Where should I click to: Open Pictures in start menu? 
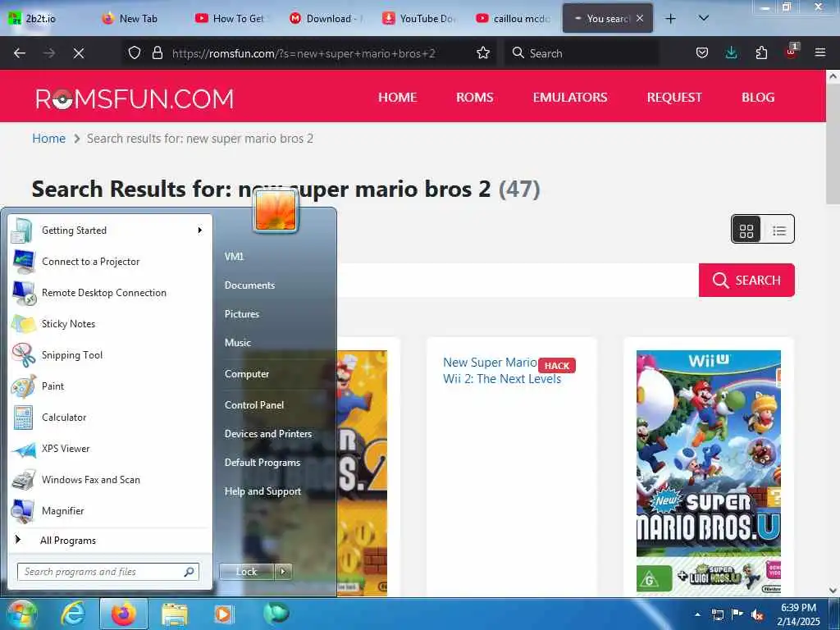242,314
